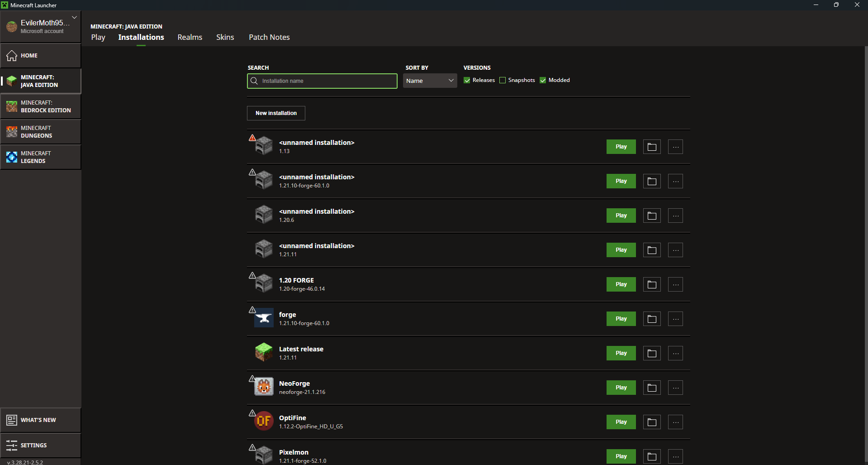Viewport: 868px width, 465px height.
Task: Click the OptiFine installation icon
Action: pyautogui.click(x=264, y=422)
